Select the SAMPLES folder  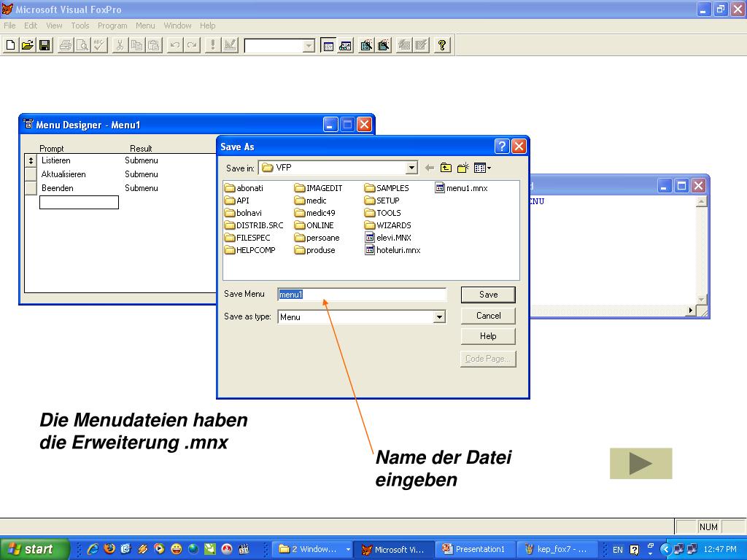(x=387, y=188)
